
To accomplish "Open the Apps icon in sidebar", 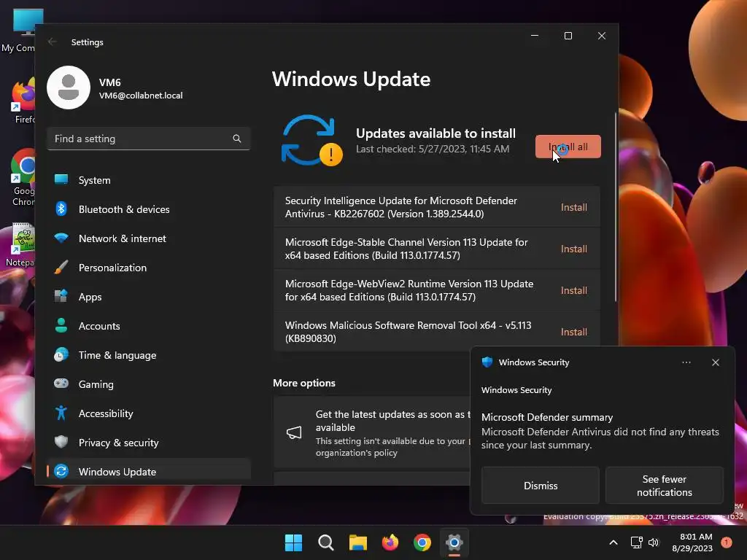I will tap(61, 296).
